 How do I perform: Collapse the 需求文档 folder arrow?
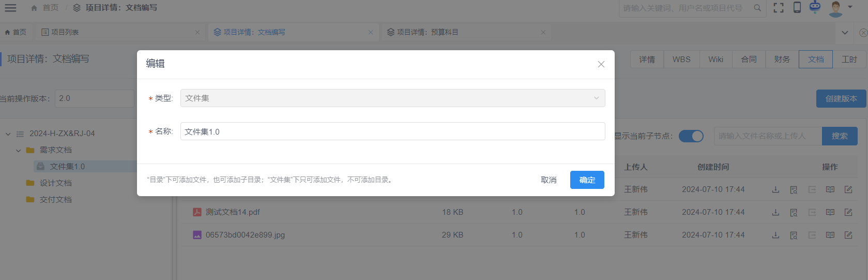(x=18, y=151)
